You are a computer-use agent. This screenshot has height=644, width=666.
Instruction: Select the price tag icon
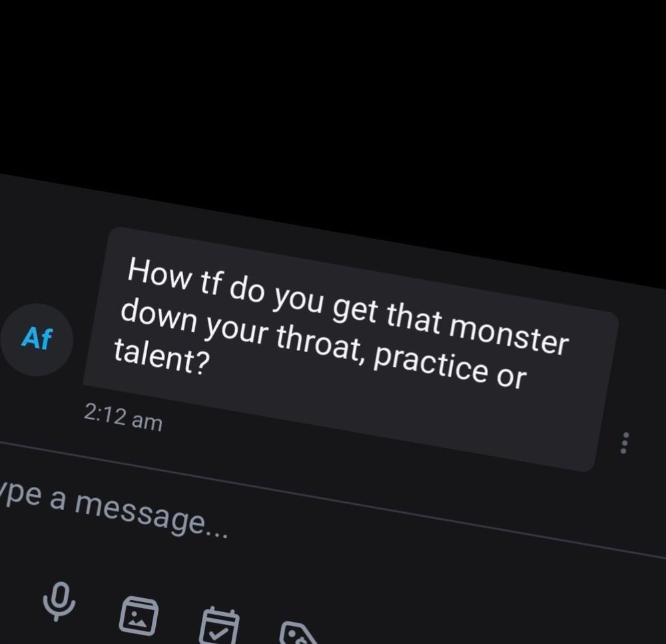pos(297,634)
